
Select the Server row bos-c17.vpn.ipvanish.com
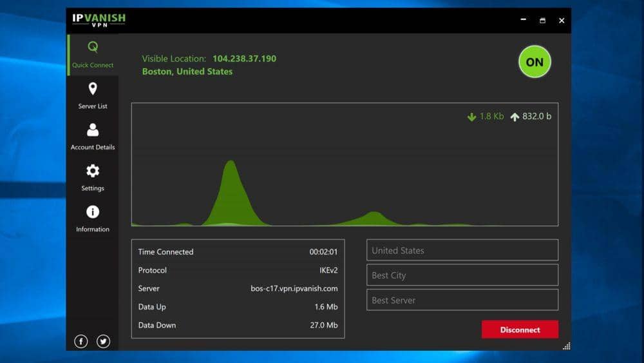pos(238,288)
